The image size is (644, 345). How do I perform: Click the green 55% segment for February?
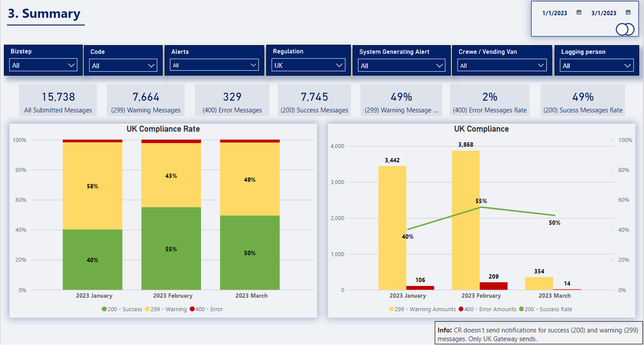[x=171, y=249]
